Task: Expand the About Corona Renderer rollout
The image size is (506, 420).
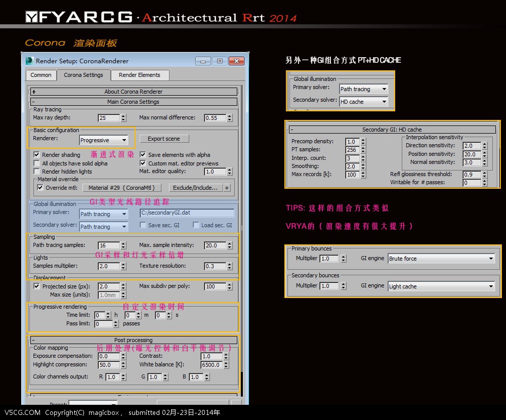Action: pyautogui.click(x=134, y=92)
